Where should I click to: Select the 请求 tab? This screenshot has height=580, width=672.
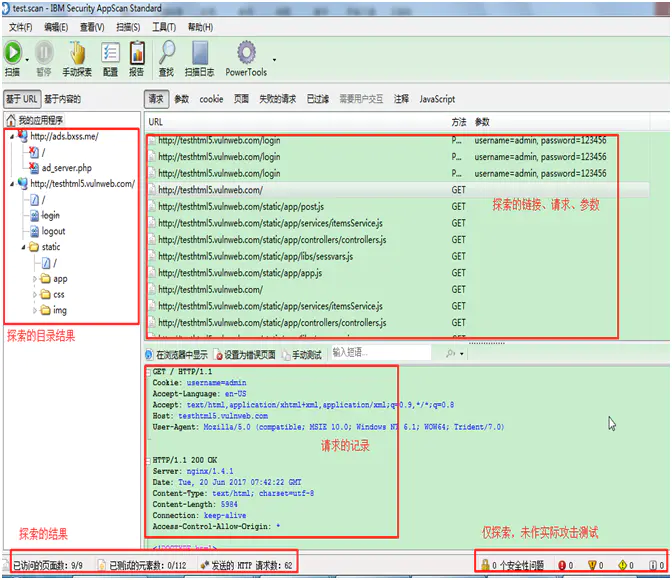tap(156, 99)
